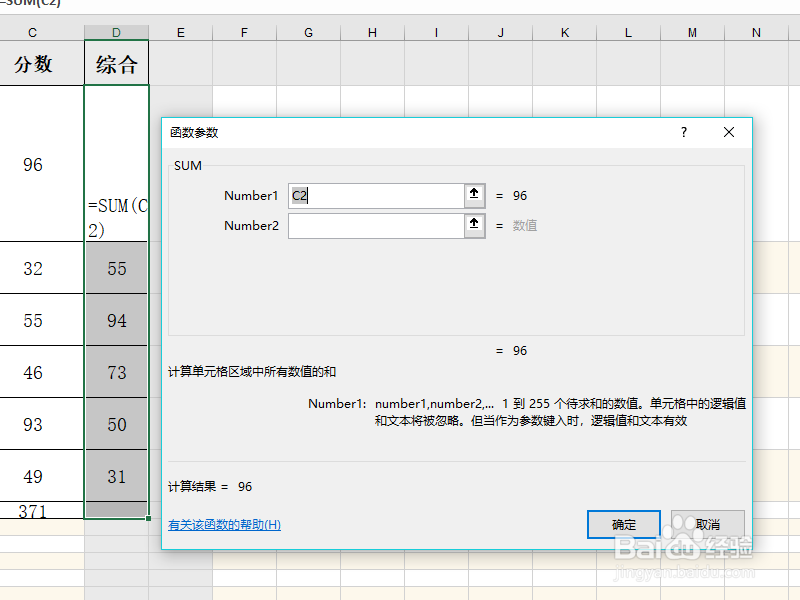Select cell showing value 94

[116, 320]
